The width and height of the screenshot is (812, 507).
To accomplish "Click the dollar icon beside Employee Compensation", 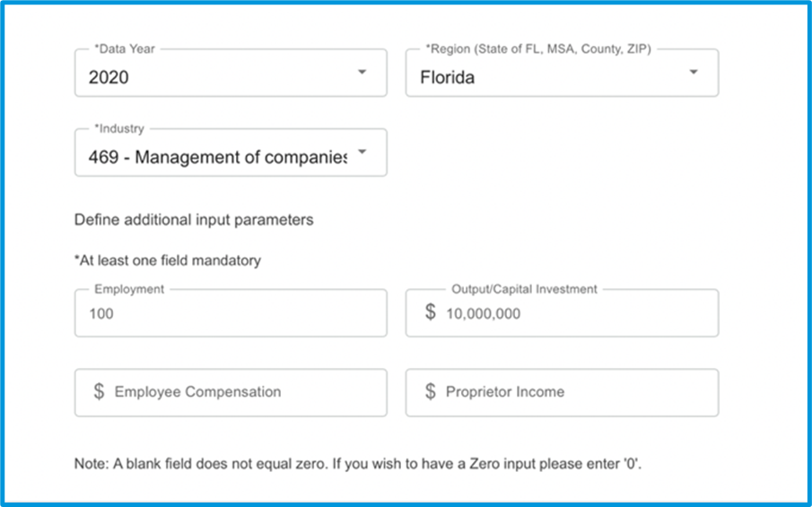I will click(99, 391).
